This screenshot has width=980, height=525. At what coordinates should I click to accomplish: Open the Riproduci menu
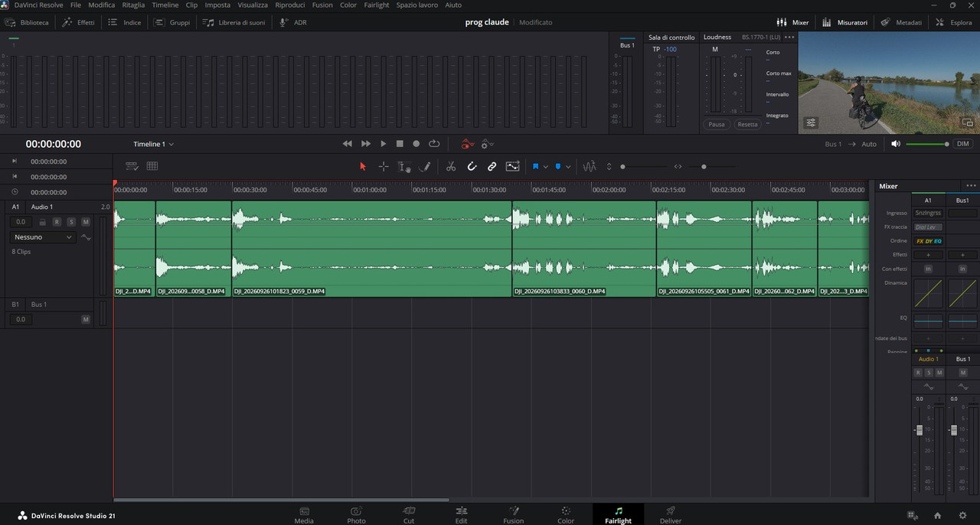point(290,5)
